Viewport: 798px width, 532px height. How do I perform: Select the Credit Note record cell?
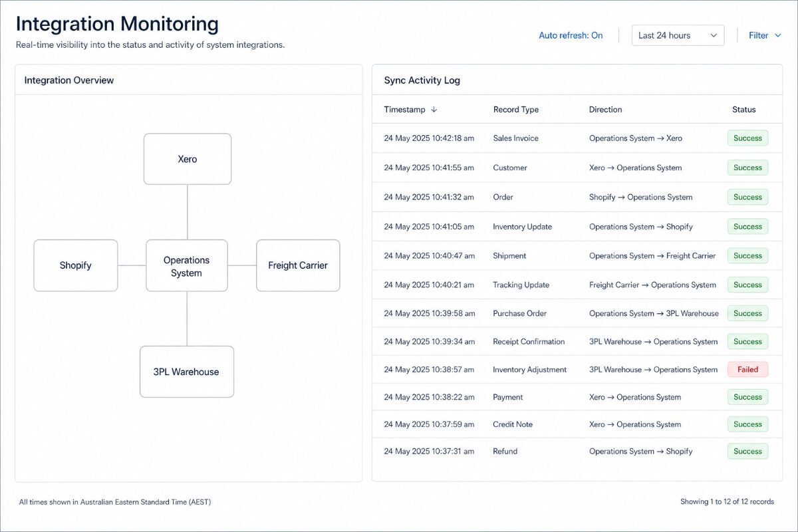click(x=513, y=424)
